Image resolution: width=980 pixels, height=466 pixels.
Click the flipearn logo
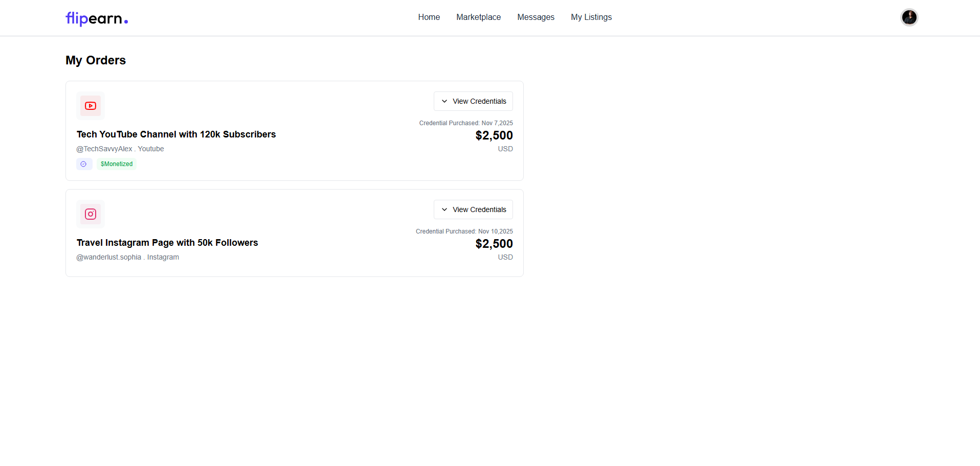click(x=97, y=18)
